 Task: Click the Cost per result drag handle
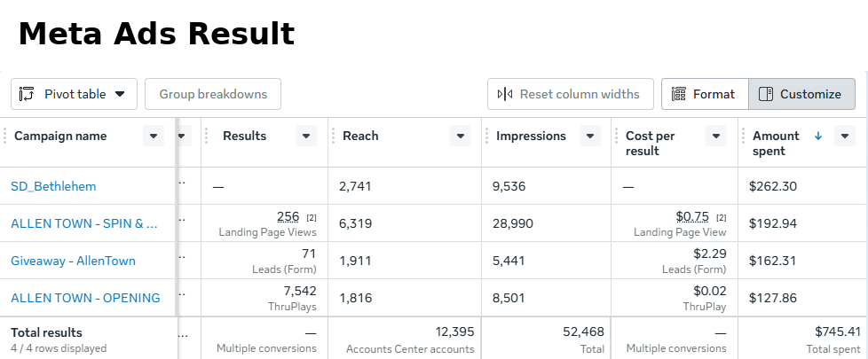pyautogui.click(x=617, y=137)
